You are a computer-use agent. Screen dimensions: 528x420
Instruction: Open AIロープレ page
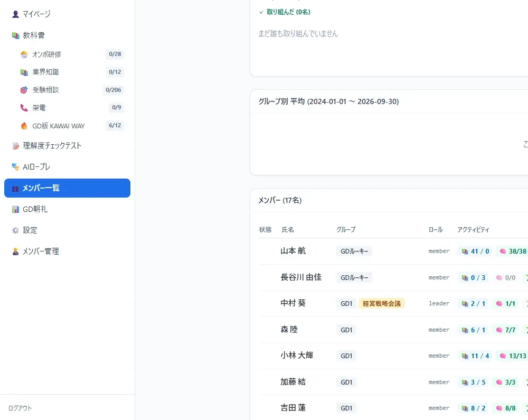coord(67,167)
